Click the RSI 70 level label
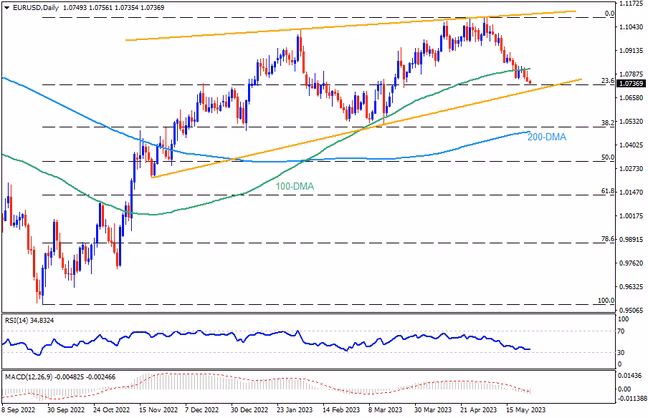The height and width of the screenshot is (418, 648). point(621,331)
